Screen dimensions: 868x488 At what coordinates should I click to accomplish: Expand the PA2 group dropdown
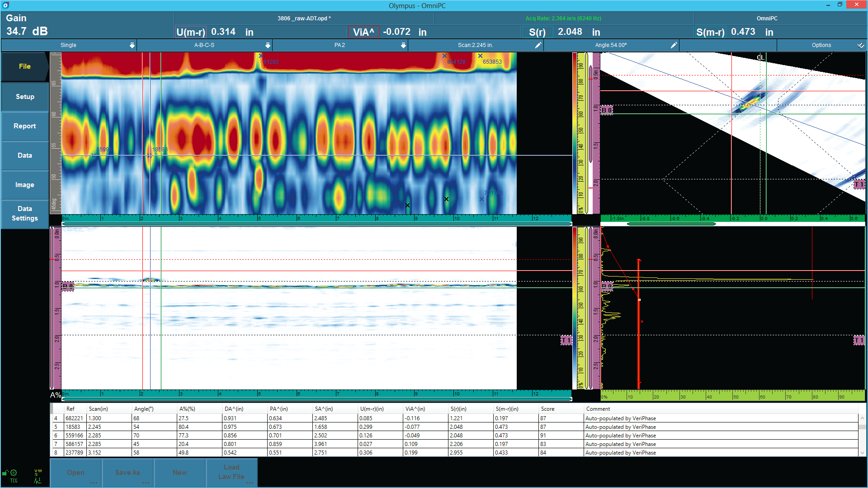403,45
